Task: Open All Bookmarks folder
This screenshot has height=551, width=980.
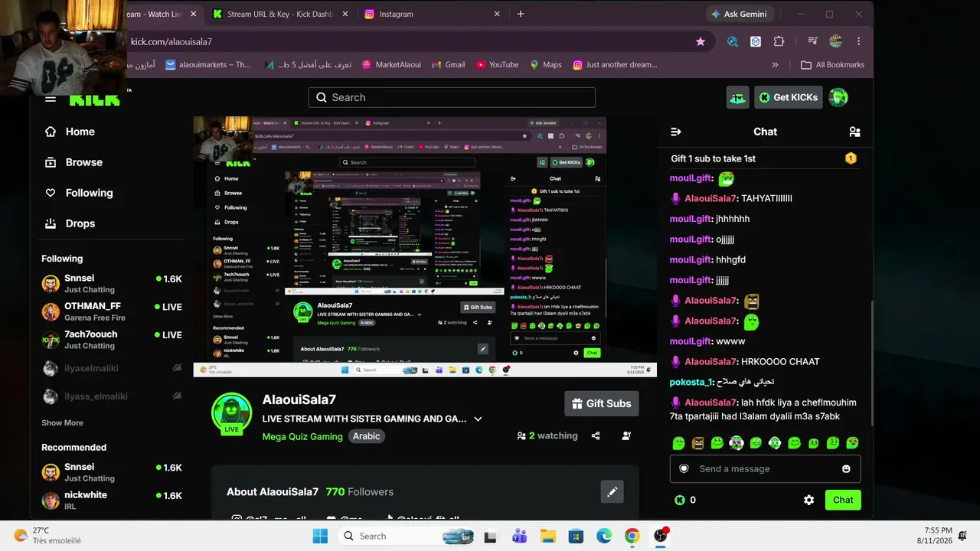Action: (832, 65)
